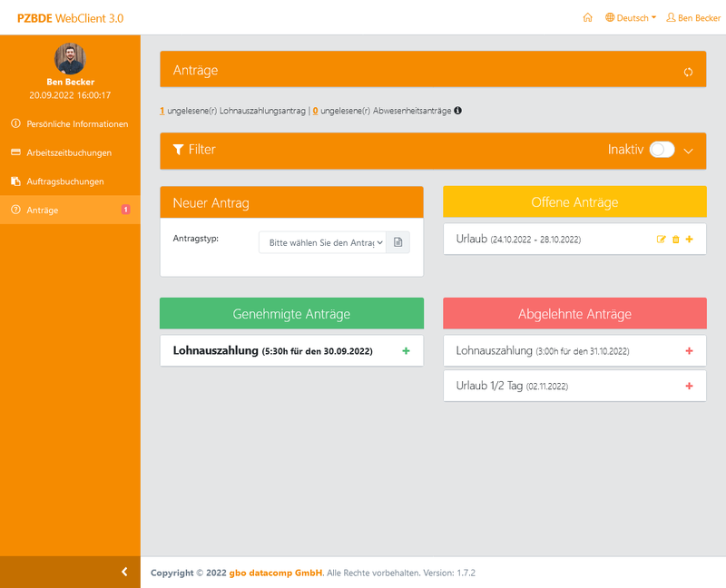Viewport: 726px width, 588px height.
Task: Expand rejected Urlaub 1/2 Tag request
Action: coord(689,386)
